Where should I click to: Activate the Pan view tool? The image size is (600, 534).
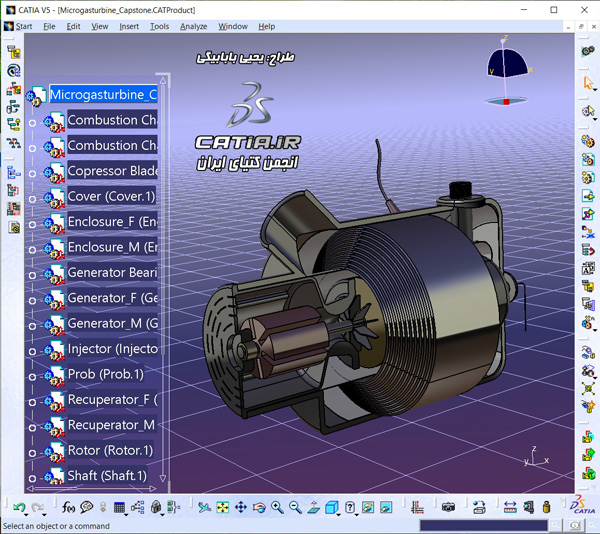[241, 508]
